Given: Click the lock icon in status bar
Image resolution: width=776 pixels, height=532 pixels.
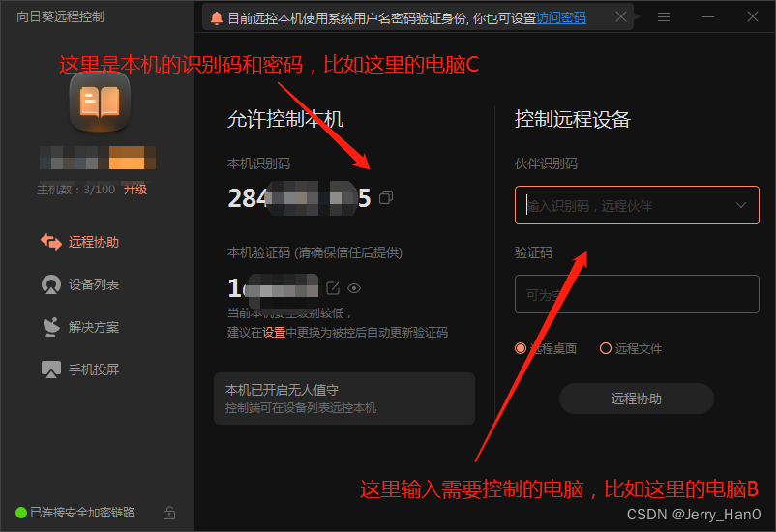Looking at the screenshot, I should coord(169,513).
